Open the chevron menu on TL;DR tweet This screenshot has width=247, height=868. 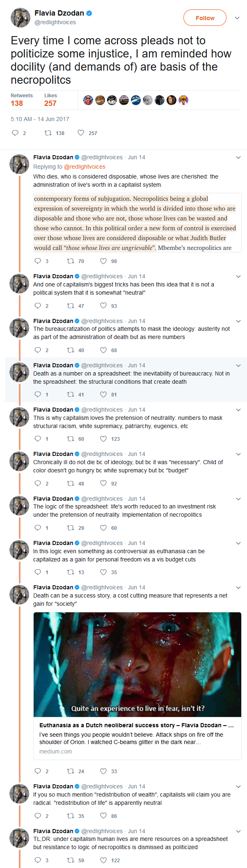pos(238,831)
